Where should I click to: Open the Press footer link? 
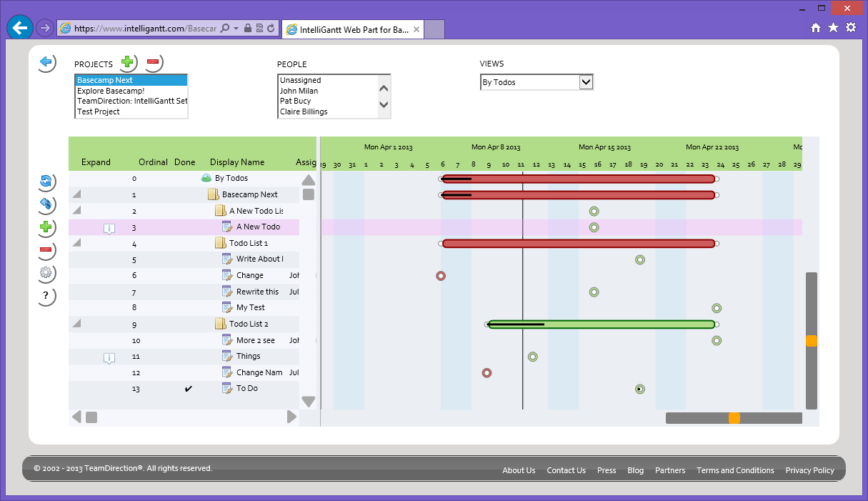(x=607, y=470)
